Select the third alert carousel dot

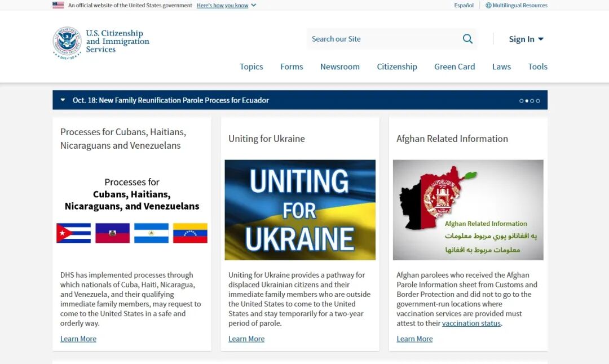tap(532, 101)
